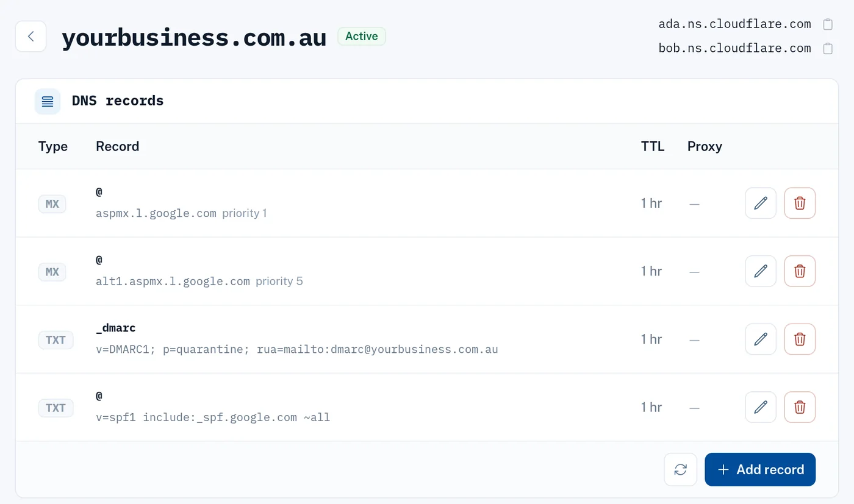The height and width of the screenshot is (504, 854).
Task: Click the Proxy column header
Action: (x=705, y=146)
